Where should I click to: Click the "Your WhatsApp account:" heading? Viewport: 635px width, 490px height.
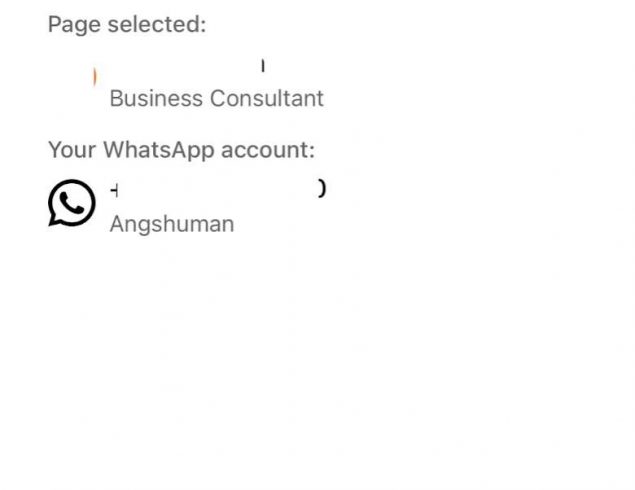(181, 150)
